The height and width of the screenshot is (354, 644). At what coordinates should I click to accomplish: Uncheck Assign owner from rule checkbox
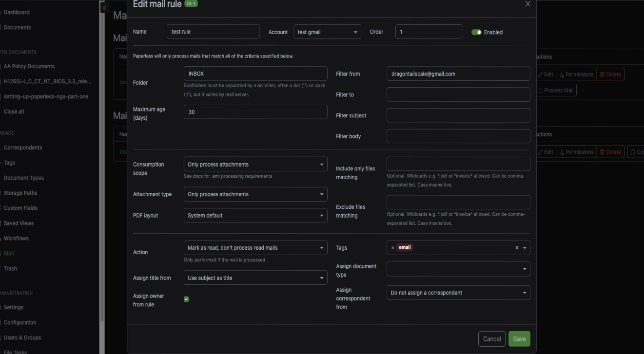click(186, 299)
